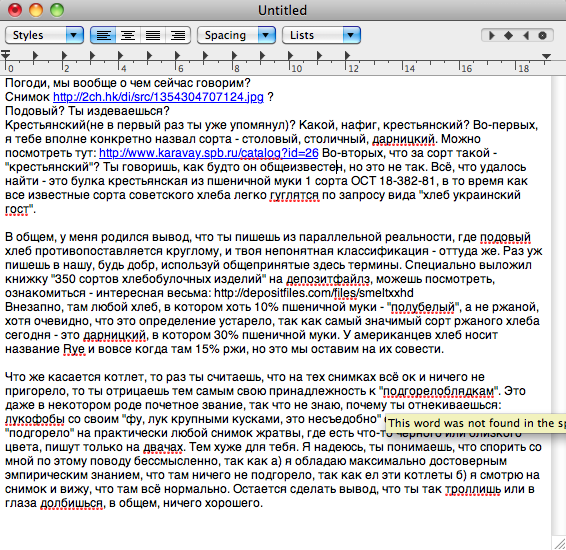Close the Untitled window with red button
The height and width of the screenshot is (550, 566).
(15, 10)
